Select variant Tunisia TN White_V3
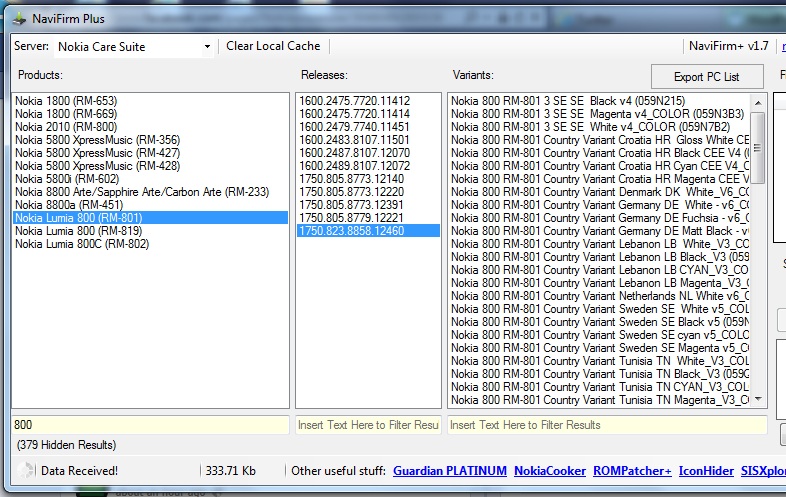Viewport: 786px width, 497px height. pyautogui.click(x=600, y=362)
